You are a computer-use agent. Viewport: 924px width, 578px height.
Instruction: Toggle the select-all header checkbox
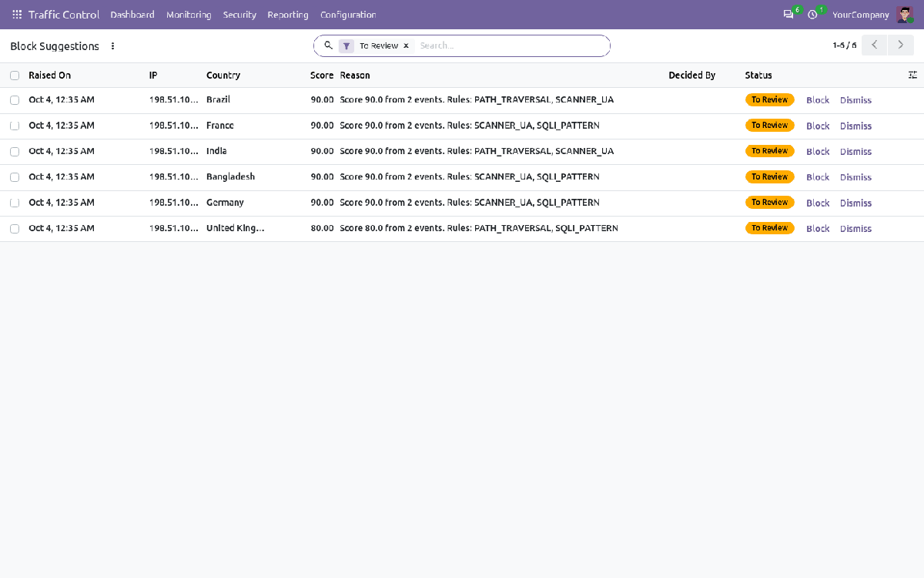click(15, 76)
